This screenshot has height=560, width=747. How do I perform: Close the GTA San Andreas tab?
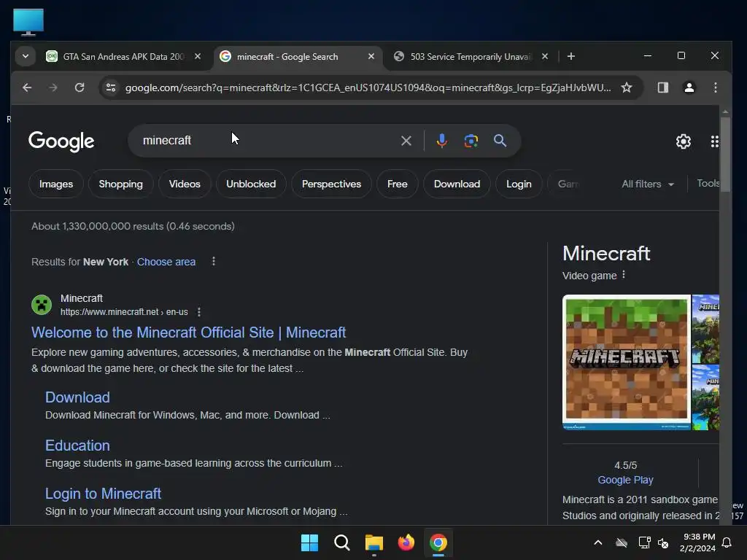[198, 57]
